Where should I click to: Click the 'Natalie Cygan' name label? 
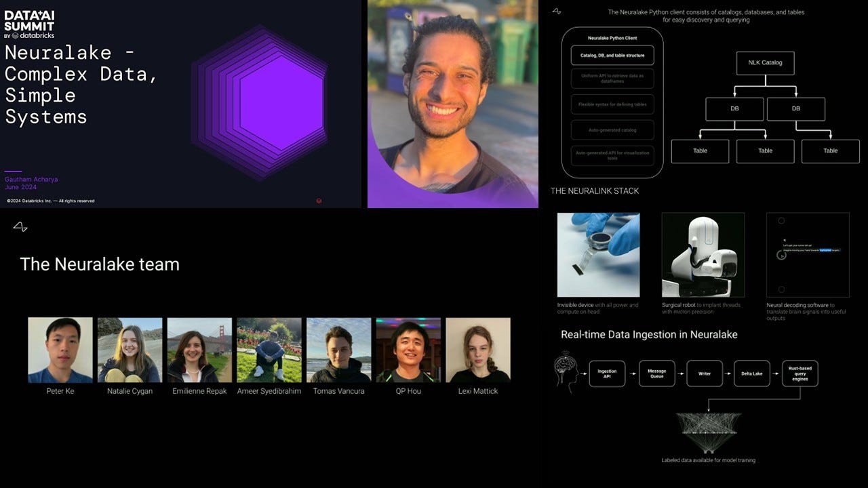130,391
